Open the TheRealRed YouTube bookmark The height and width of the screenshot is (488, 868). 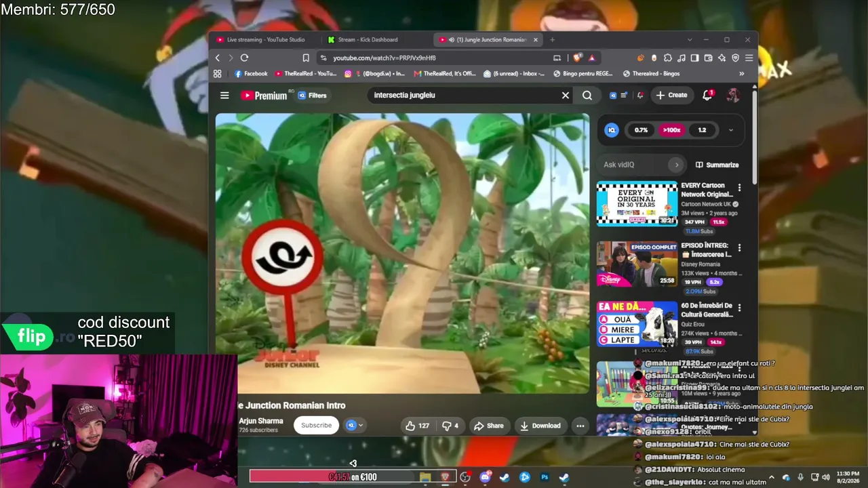tap(305, 74)
